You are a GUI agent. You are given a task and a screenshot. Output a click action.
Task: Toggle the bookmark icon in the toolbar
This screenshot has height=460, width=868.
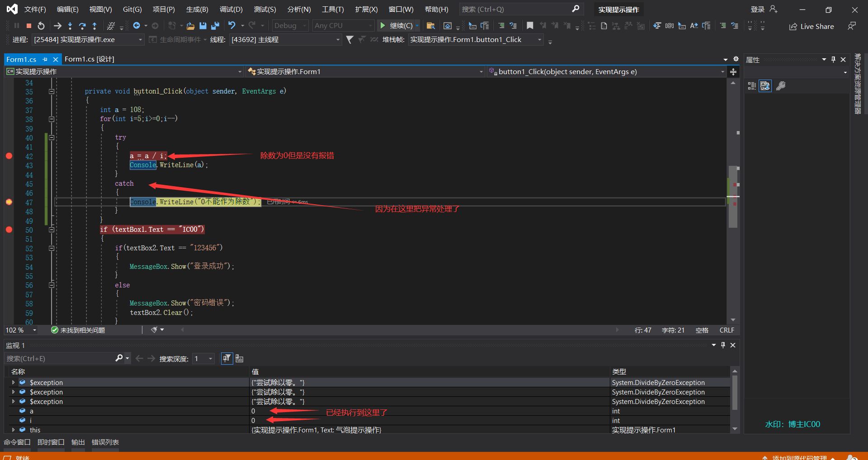pos(530,26)
